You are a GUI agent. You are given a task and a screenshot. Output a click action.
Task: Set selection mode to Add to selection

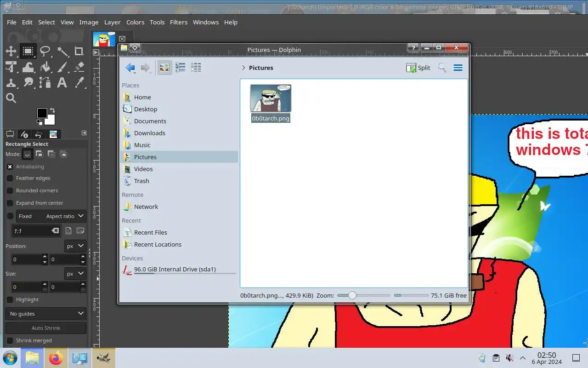pyautogui.click(x=40, y=154)
